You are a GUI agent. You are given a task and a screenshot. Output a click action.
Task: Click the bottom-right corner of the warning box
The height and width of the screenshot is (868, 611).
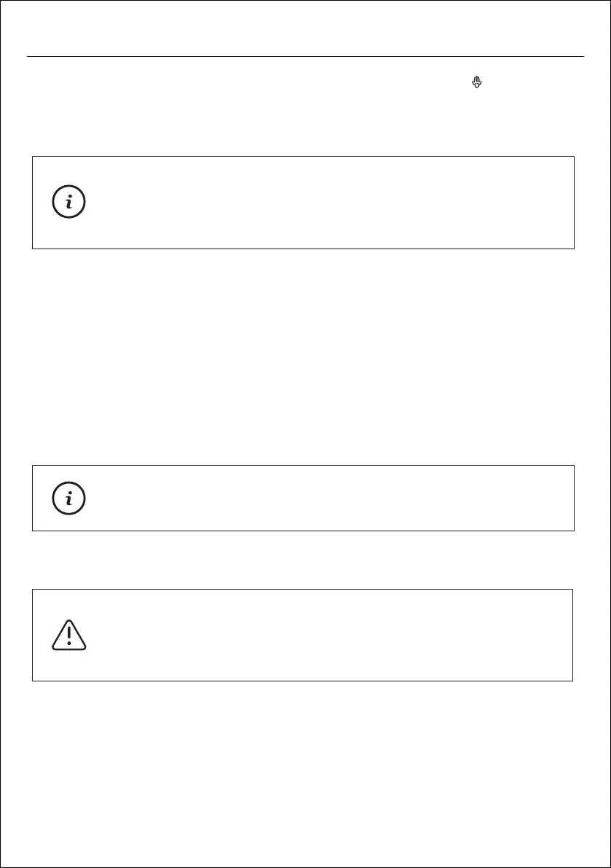coord(573,681)
